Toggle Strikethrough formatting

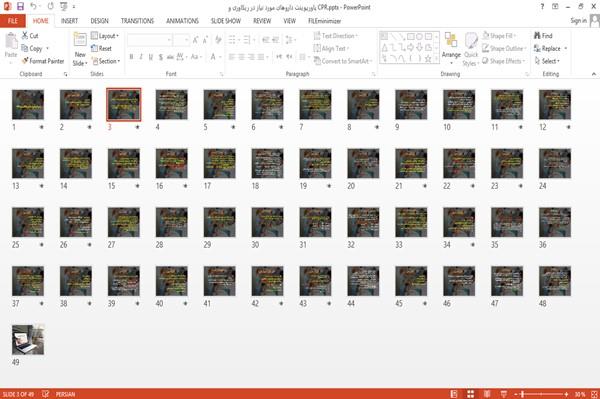[x=170, y=57]
